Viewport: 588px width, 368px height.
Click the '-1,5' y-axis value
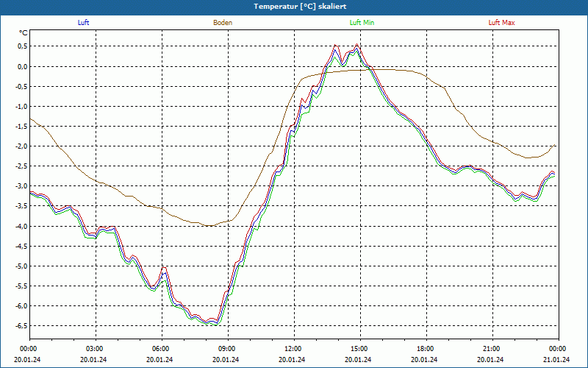click(x=21, y=126)
